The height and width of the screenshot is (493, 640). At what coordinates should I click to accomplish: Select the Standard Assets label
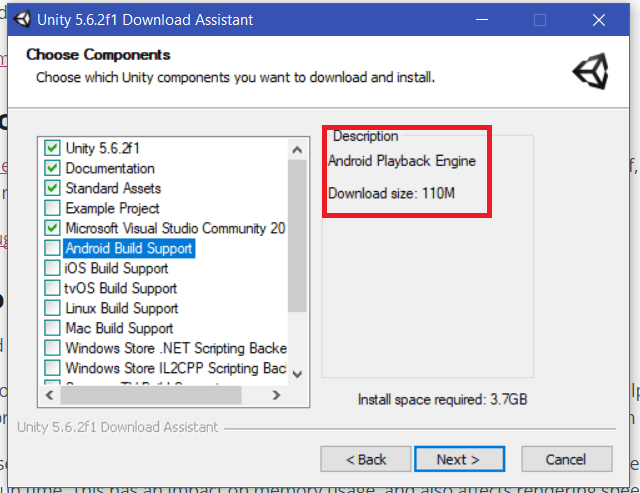(x=113, y=188)
